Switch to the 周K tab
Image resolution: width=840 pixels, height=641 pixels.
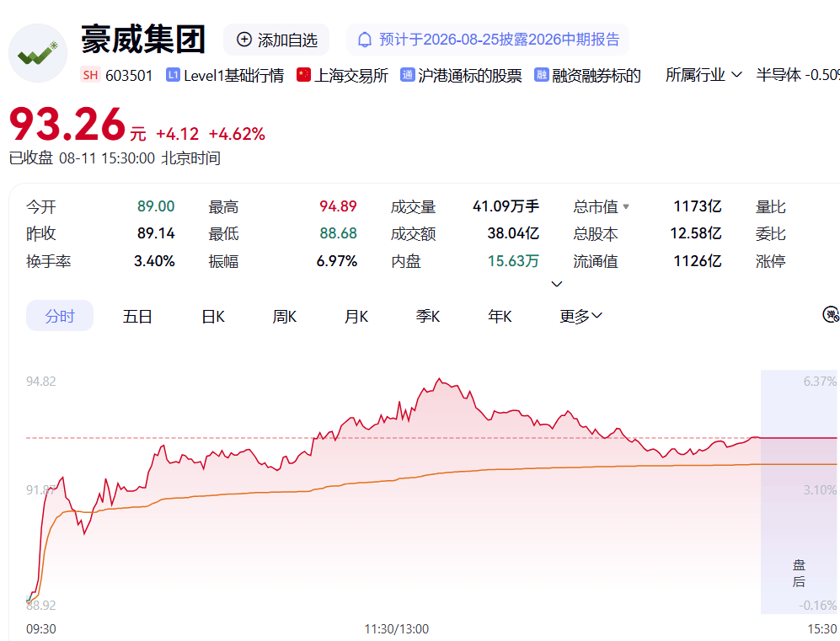pyautogui.click(x=284, y=317)
